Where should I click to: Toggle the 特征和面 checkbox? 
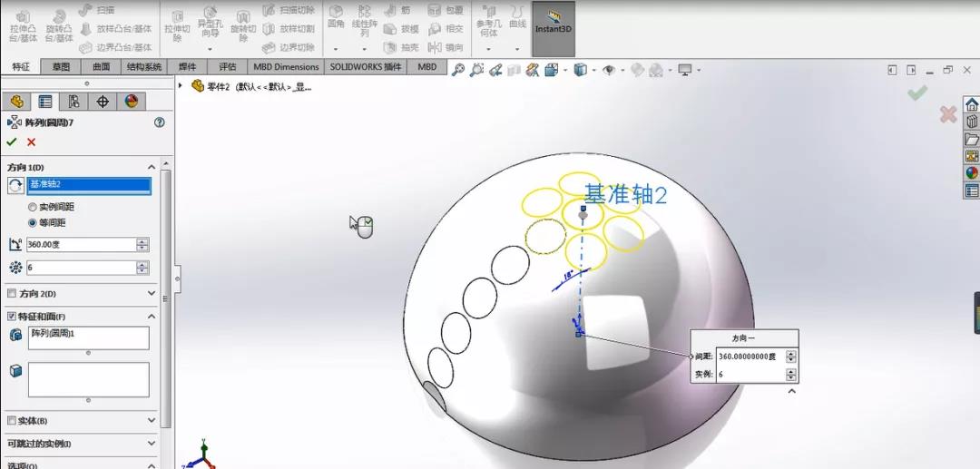[11, 317]
